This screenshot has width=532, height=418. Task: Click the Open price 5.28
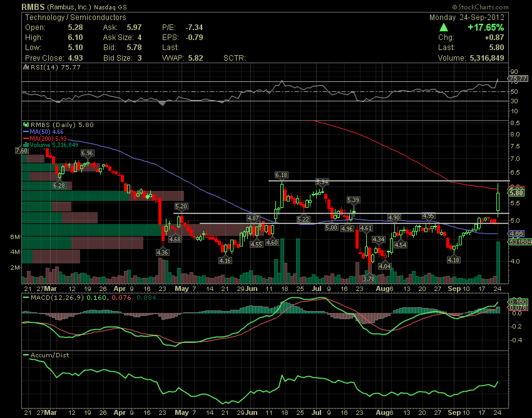coord(75,28)
